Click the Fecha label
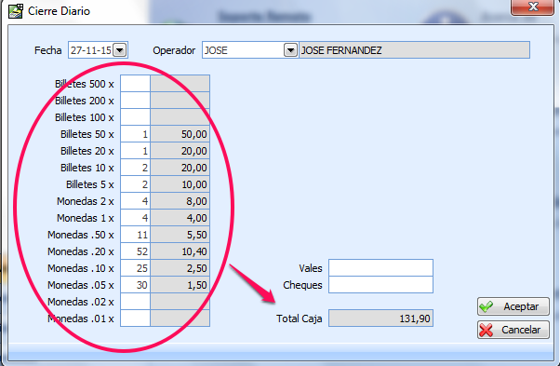 (x=48, y=50)
